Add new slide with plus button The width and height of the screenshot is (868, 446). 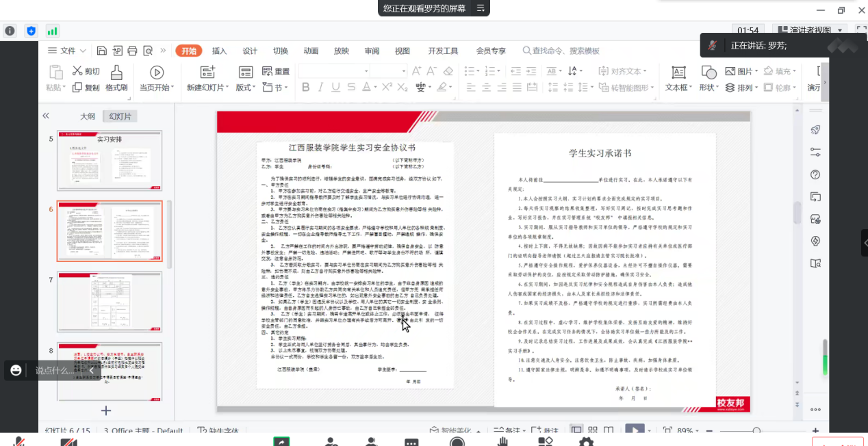pos(106,410)
